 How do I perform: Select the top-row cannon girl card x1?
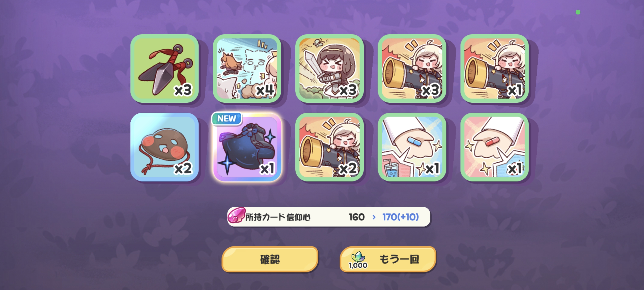pyautogui.click(x=494, y=68)
